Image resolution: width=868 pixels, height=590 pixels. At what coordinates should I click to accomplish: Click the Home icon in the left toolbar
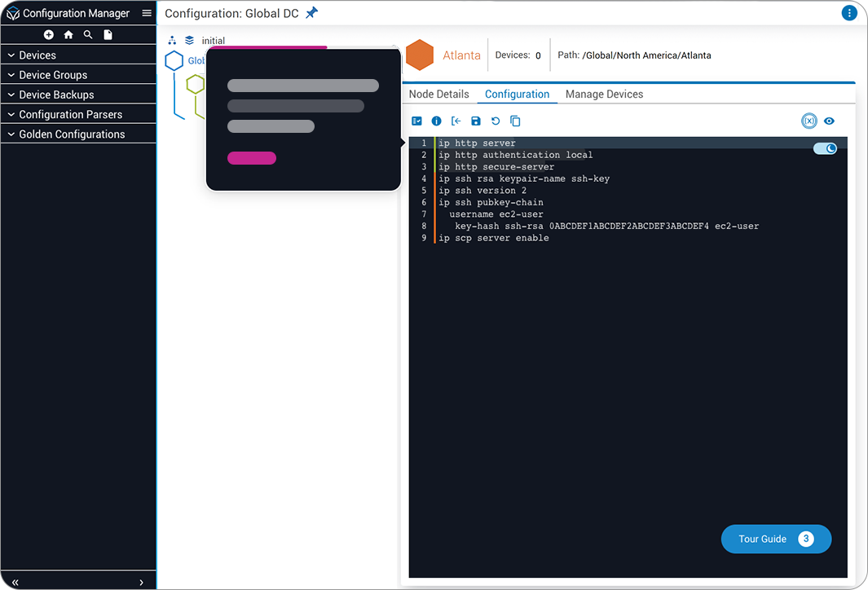pos(68,34)
